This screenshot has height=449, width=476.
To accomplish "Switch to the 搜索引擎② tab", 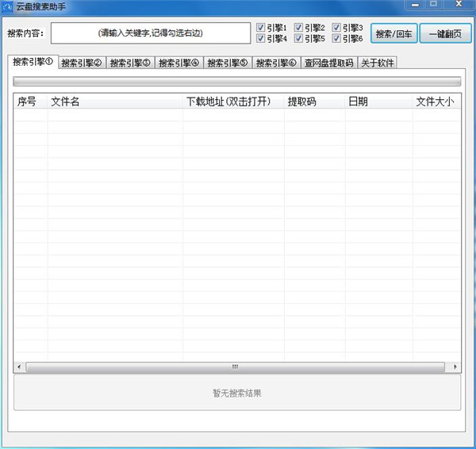I will point(81,63).
